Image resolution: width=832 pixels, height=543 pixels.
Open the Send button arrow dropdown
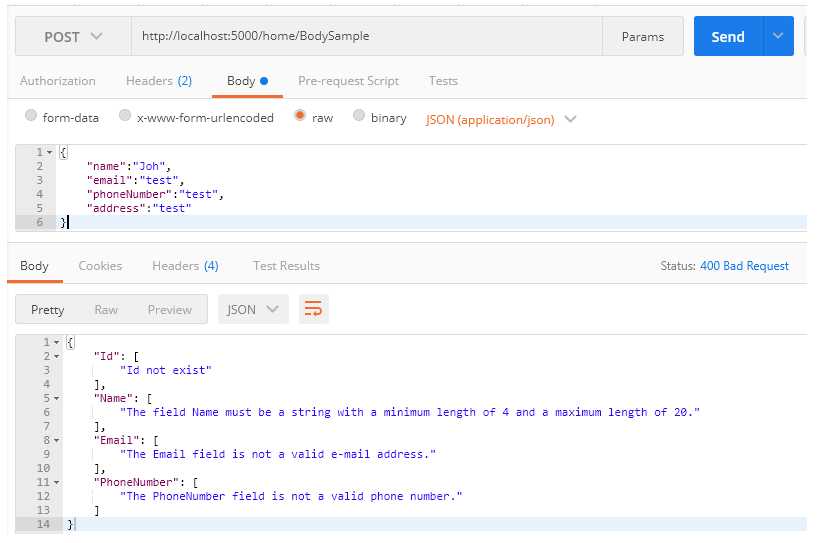click(x=778, y=36)
